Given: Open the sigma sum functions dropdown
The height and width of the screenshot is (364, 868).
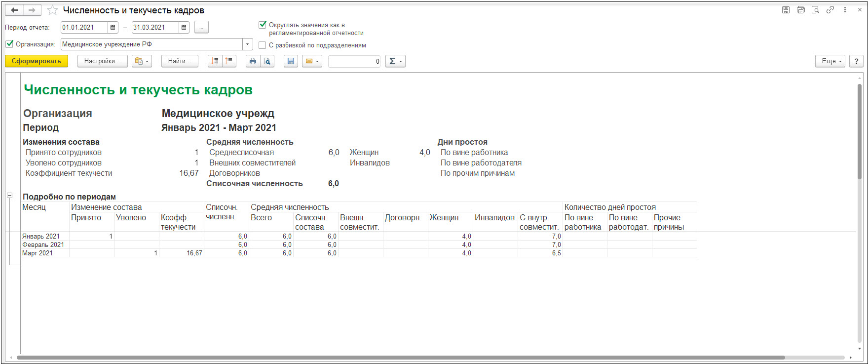Looking at the screenshot, I should pos(395,61).
